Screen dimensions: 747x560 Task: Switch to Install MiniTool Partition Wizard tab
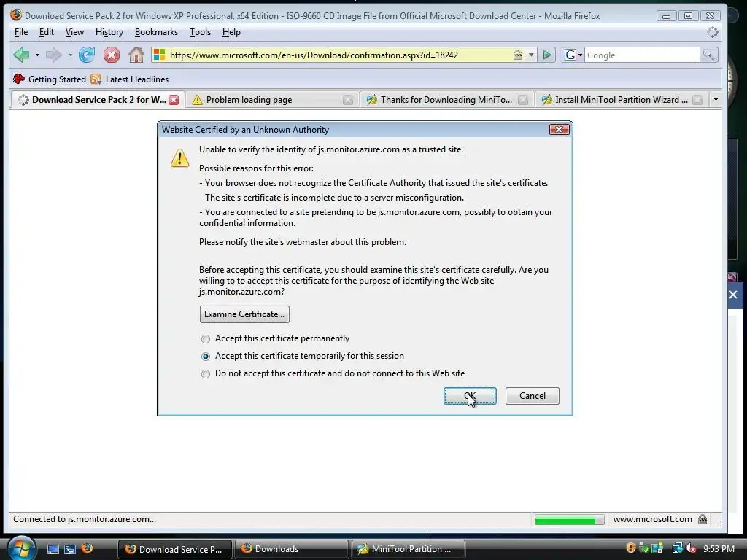pyautogui.click(x=621, y=99)
